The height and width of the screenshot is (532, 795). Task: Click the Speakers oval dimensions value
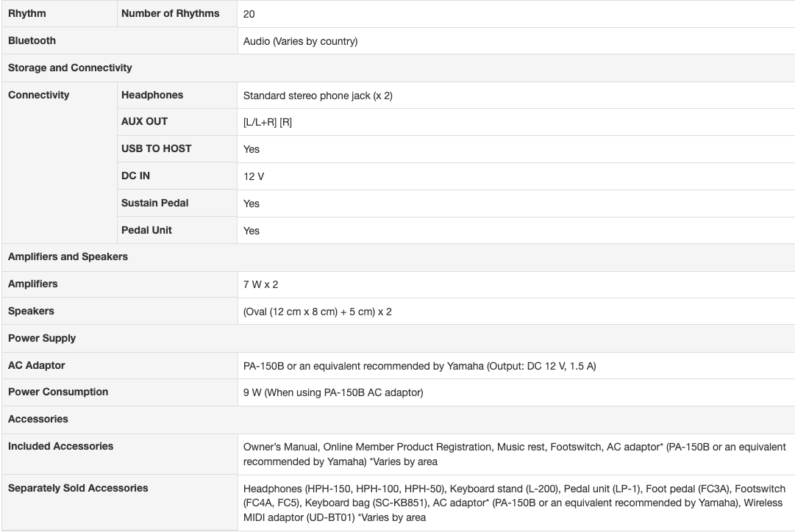[317, 312]
